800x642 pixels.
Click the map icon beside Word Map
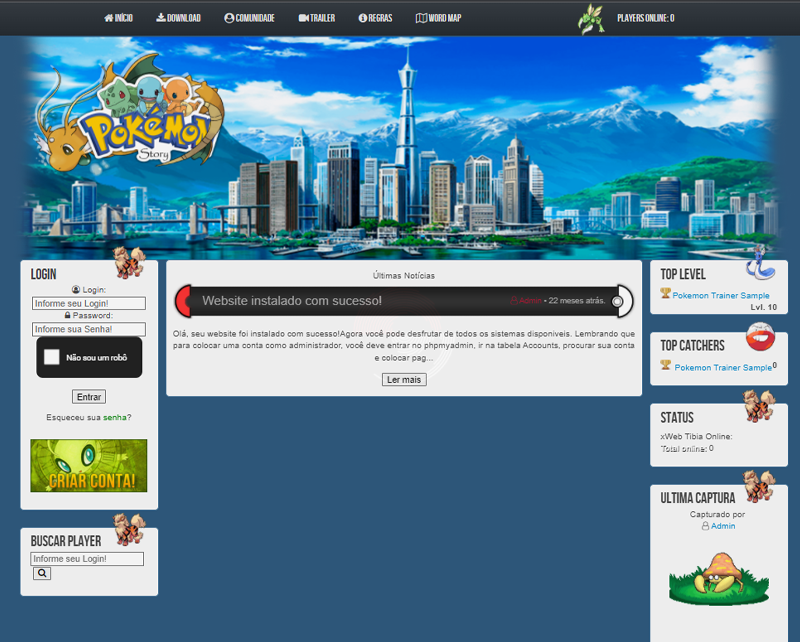(421, 18)
